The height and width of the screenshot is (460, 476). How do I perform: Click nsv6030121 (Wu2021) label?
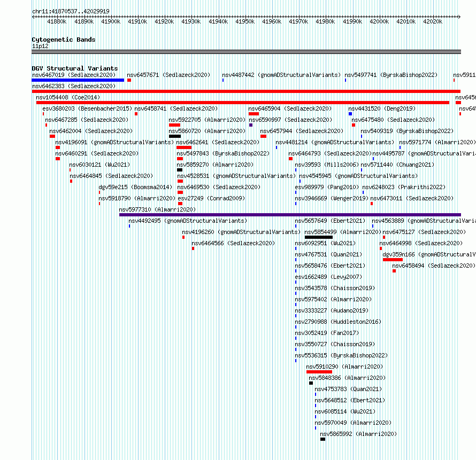tap(99, 165)
